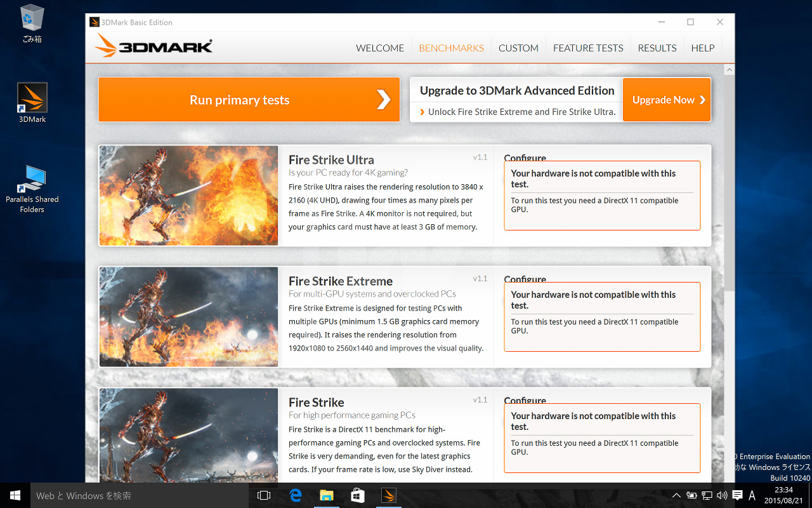
Task: Click the 3DMark logo in the app header
Action: pyautogui.click(x=154, y=46)
